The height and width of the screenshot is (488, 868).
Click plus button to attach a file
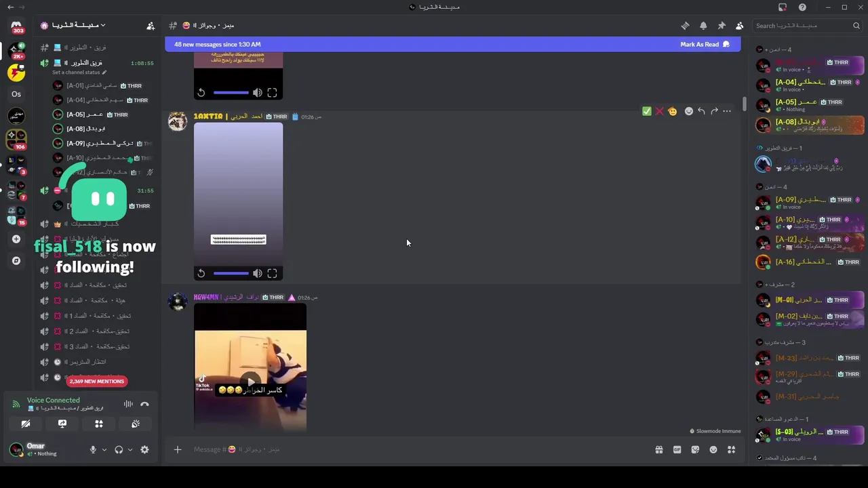[178, 449]
